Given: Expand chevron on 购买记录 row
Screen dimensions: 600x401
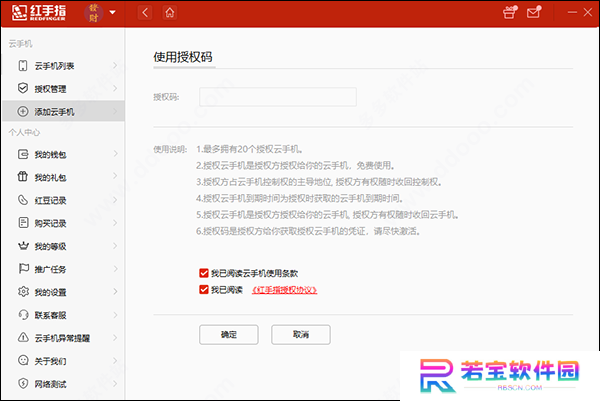Looking at the screenshot, I should point(115,223).
